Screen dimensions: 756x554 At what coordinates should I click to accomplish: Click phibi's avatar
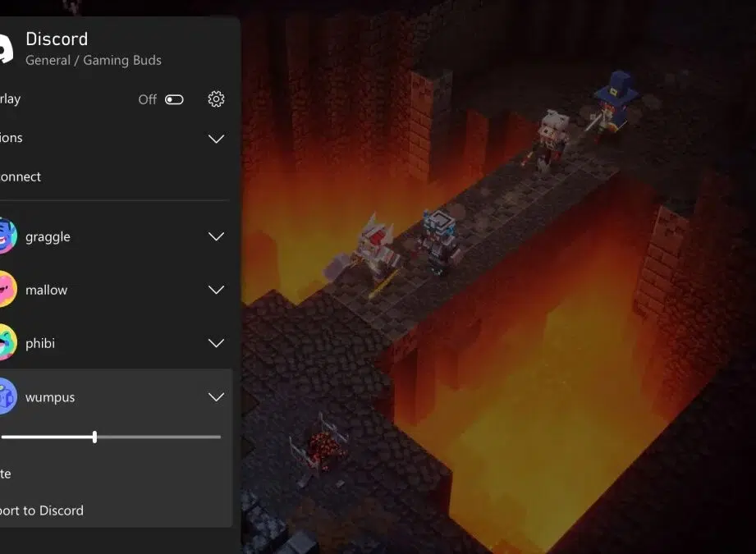[x=7, y=342]
